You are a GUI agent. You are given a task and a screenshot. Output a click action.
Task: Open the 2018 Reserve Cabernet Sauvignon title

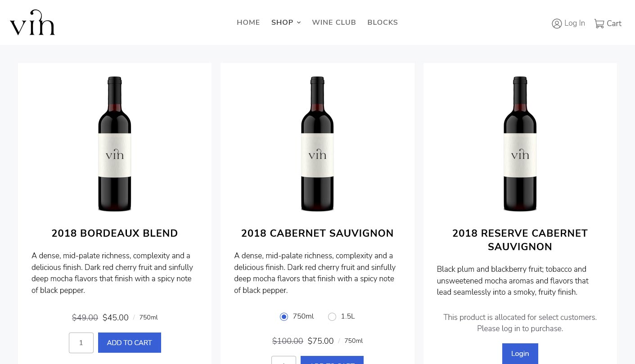(520, 240)
